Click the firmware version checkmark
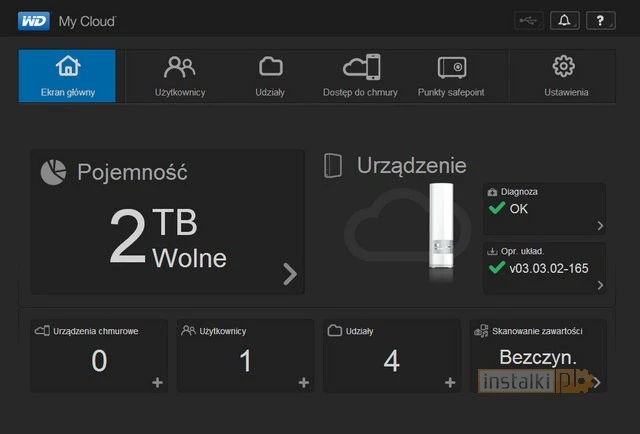 point(497,268)
